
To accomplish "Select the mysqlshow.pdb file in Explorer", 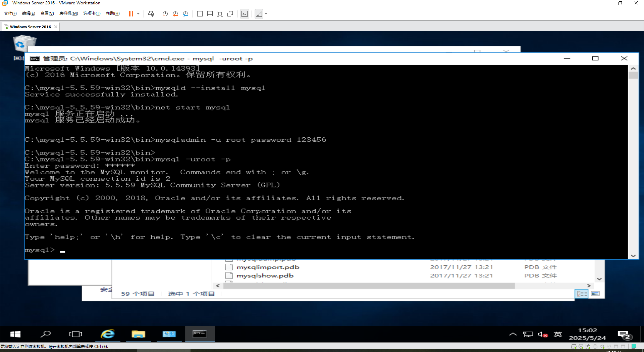I will 265,276.
